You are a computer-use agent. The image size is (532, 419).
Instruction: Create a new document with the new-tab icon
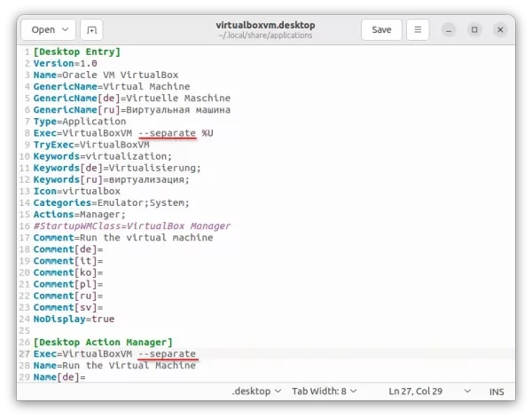pyautogui.click(x=91, y=29)
